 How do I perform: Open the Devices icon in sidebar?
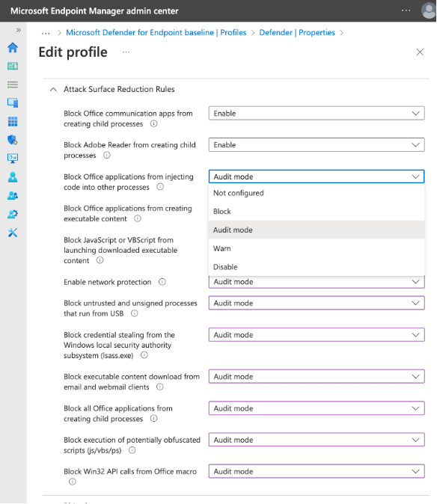(x=13, y=103)
